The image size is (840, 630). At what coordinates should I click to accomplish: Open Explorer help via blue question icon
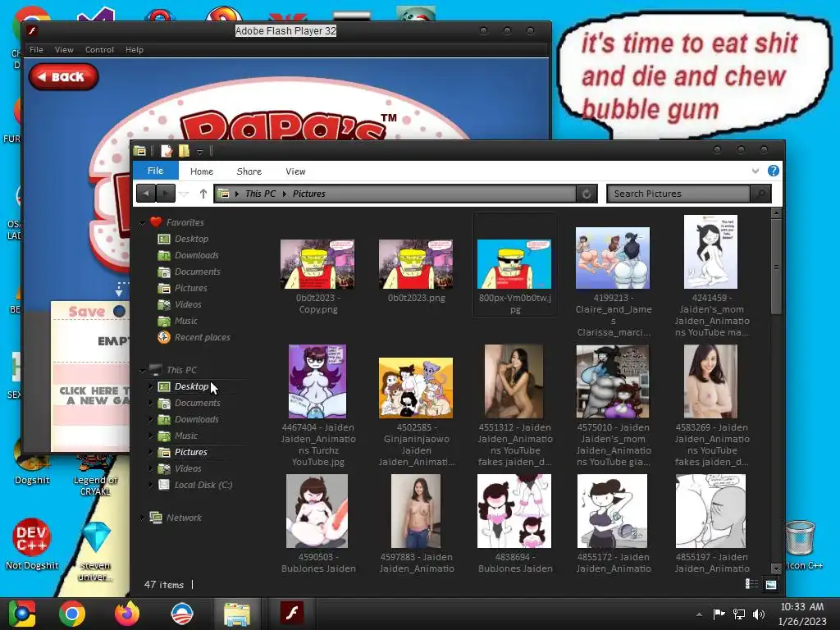tap(773, 171)
